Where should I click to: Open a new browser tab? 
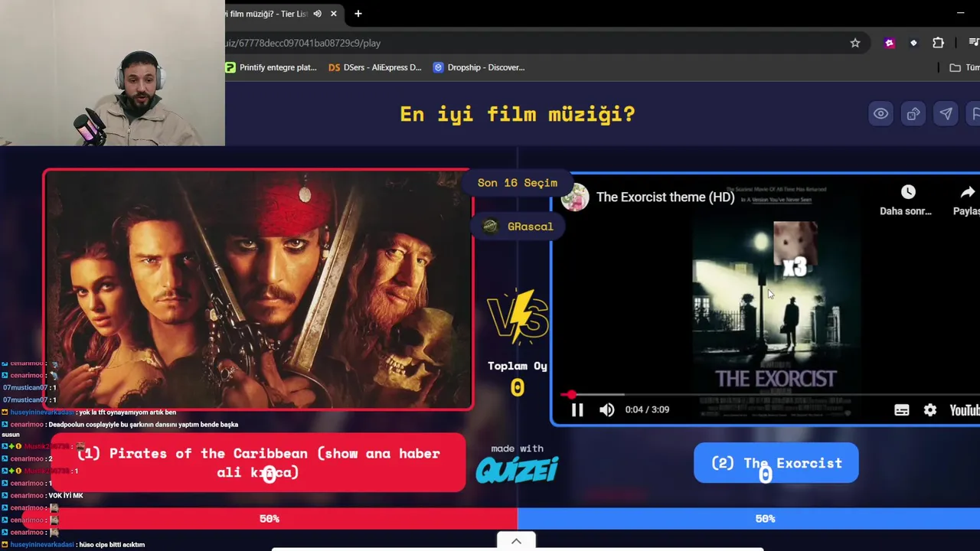click(358, 14)
